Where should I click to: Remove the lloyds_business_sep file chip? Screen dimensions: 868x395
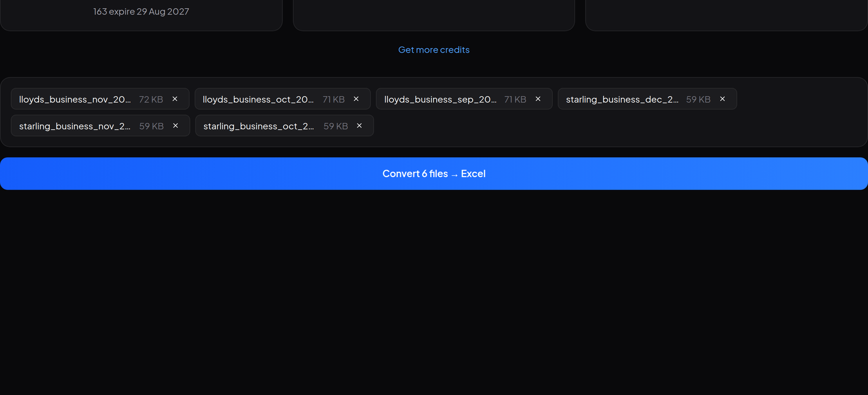[538, 99]
